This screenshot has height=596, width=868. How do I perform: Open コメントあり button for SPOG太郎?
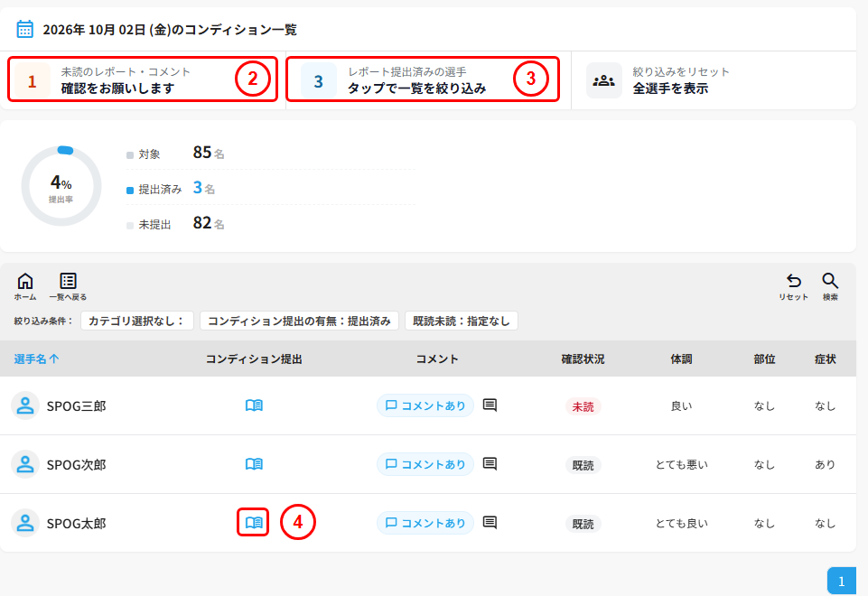coord(425,523)
